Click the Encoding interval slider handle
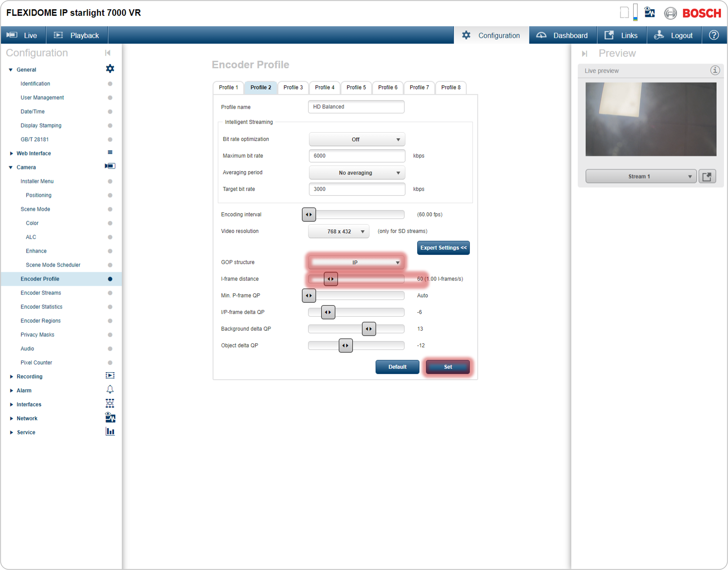 pos(309,215)
